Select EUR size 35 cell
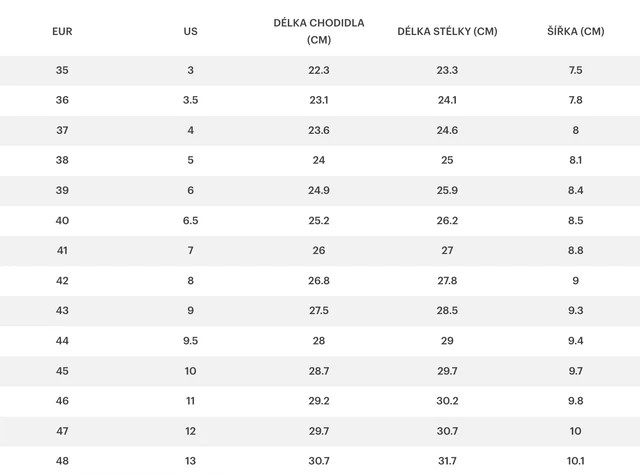The width and height of the screenshot is (640, 475). tap(62, 71)
